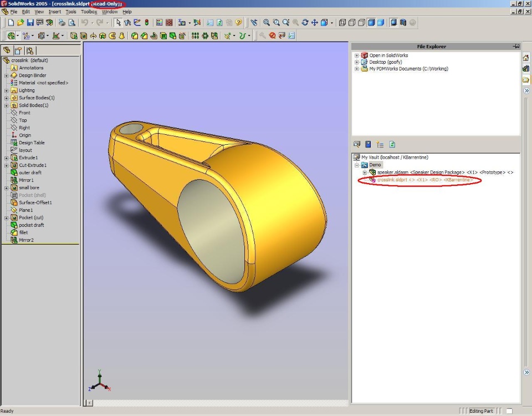Open the Edit Color palette icon
Image resolution: width=532 pixels, height=416 pixels.
tap(159, 22)
